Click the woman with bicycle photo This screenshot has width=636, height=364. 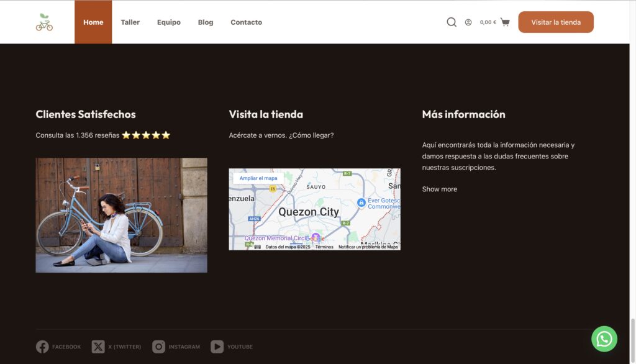(x=121, y=215)
